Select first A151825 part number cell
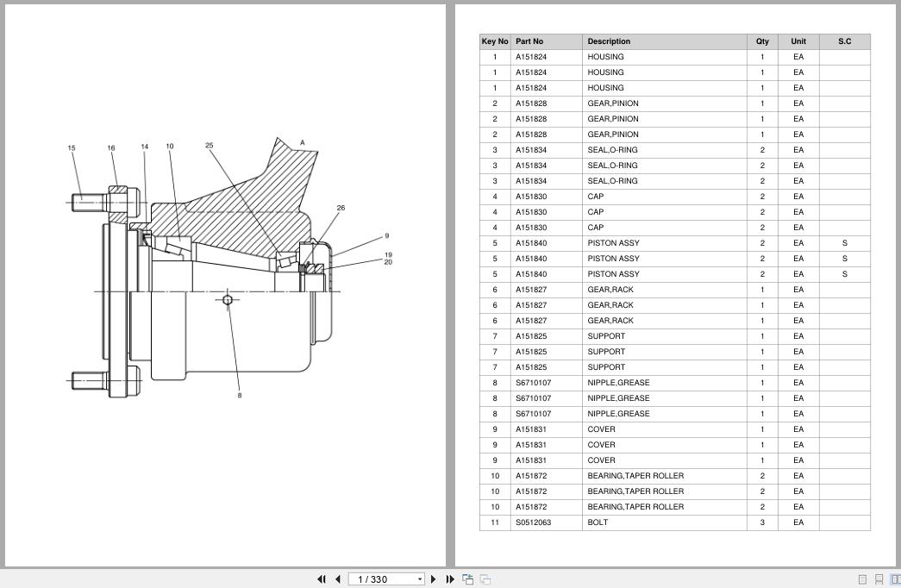 click(x=546, y=336)
